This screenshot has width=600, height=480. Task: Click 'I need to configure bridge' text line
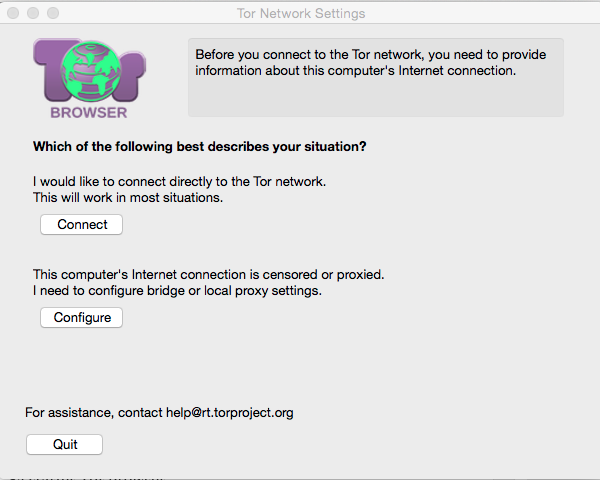click(177, 291)
